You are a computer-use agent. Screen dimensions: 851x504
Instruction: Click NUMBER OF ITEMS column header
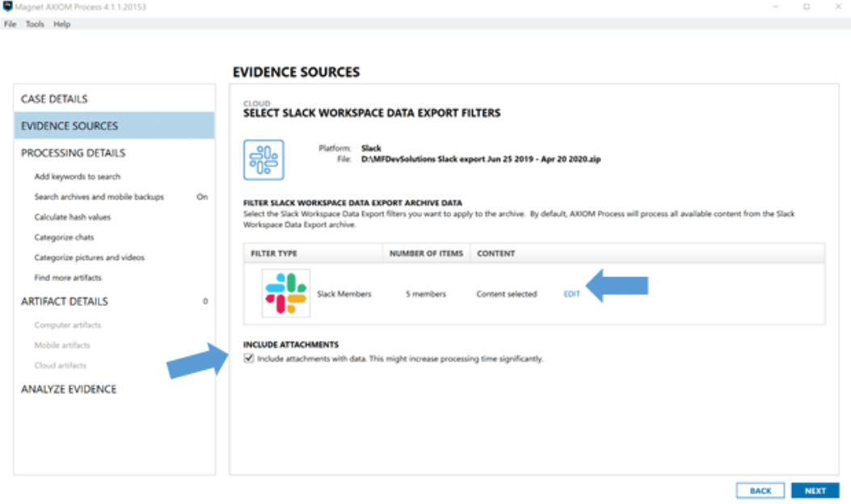(x=426, y=254)
